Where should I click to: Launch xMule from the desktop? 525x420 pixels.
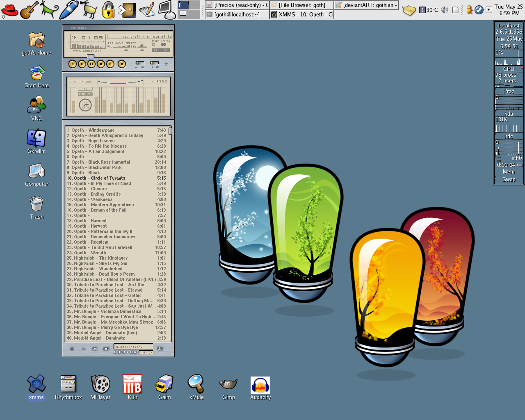tap(196, 388)
